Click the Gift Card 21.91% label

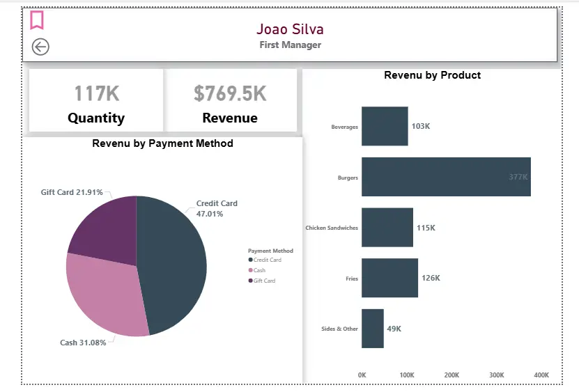click(x=72, y=192)
